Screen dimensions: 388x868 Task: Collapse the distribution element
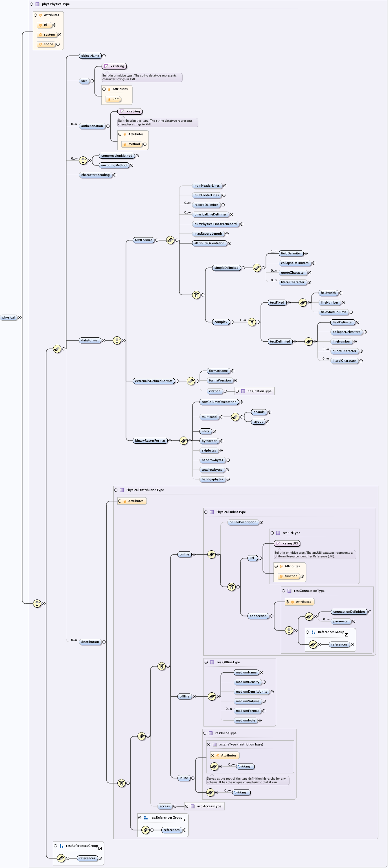click(x=104, y=642)
